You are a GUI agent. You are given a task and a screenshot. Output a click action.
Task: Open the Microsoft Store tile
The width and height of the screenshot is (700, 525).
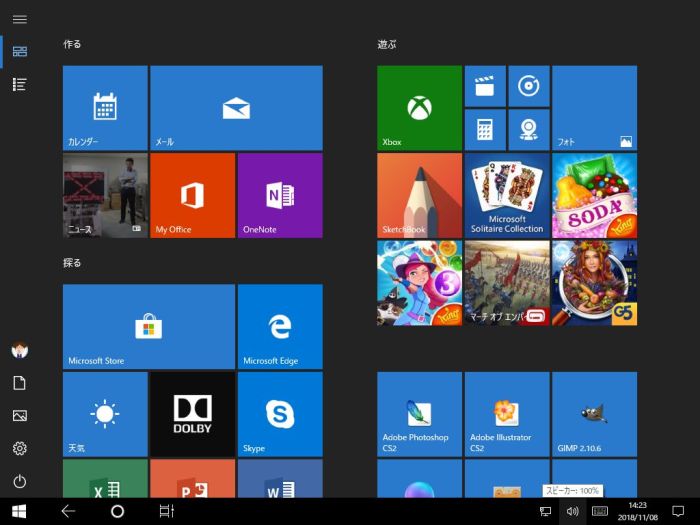click(x=148, y=326)
